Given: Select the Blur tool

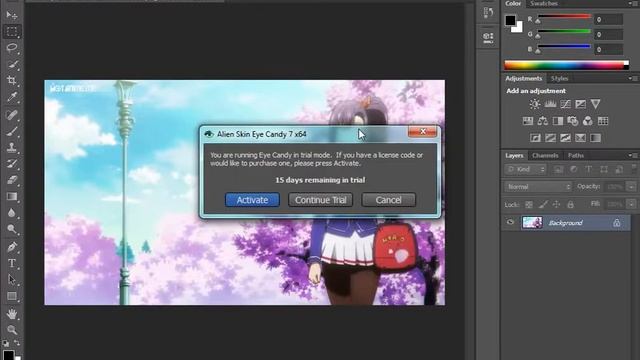Looking at the screenshot, I should coord(12,213).
